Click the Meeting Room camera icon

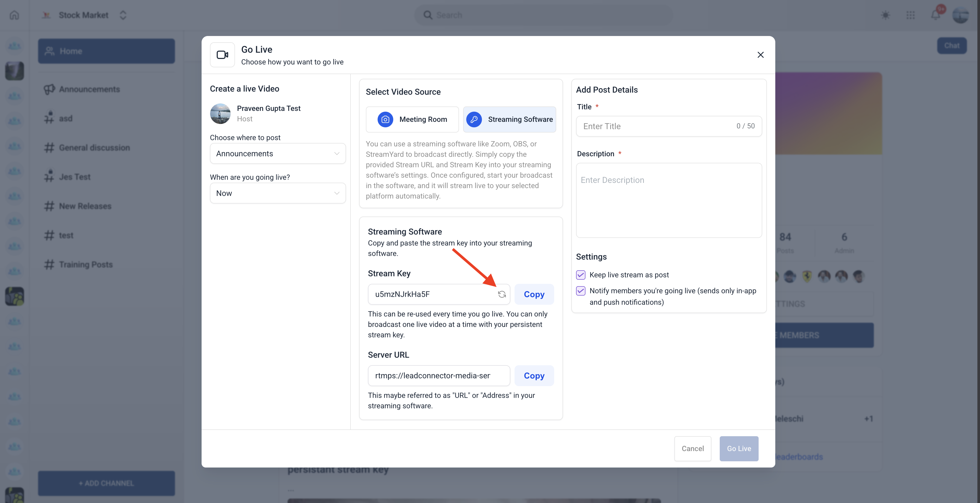point(385,119)
